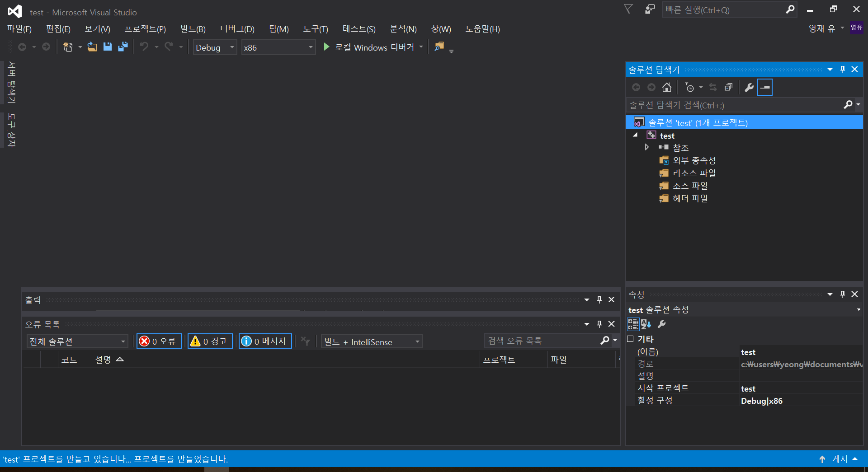Open the 프로젝트(P) menu
Viewport: 868px width, 472px height.
pyautogui.click(x=145, y=29)
